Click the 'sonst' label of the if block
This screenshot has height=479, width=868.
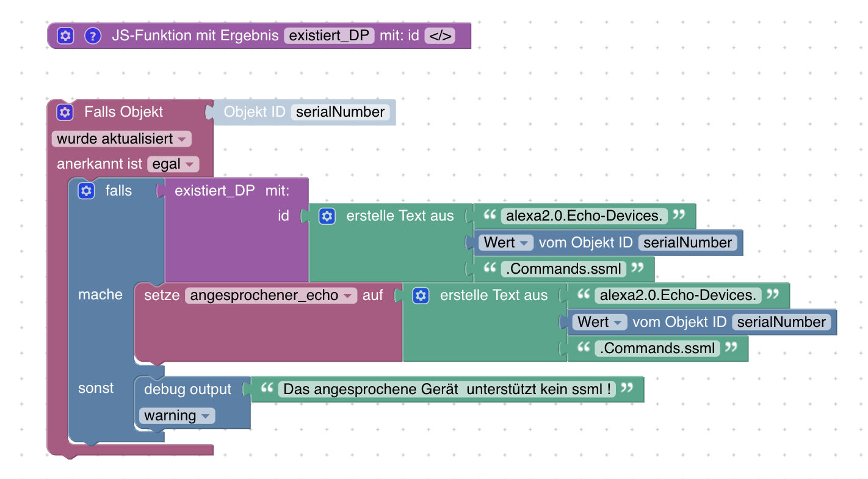[96, 389]
